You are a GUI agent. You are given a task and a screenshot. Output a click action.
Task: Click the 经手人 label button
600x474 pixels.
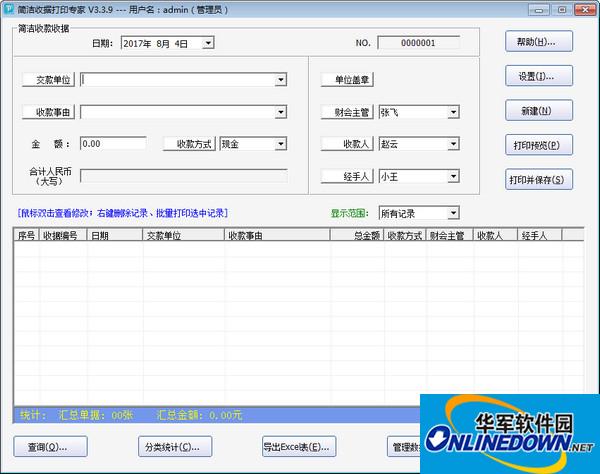click(x=347, y=176)
